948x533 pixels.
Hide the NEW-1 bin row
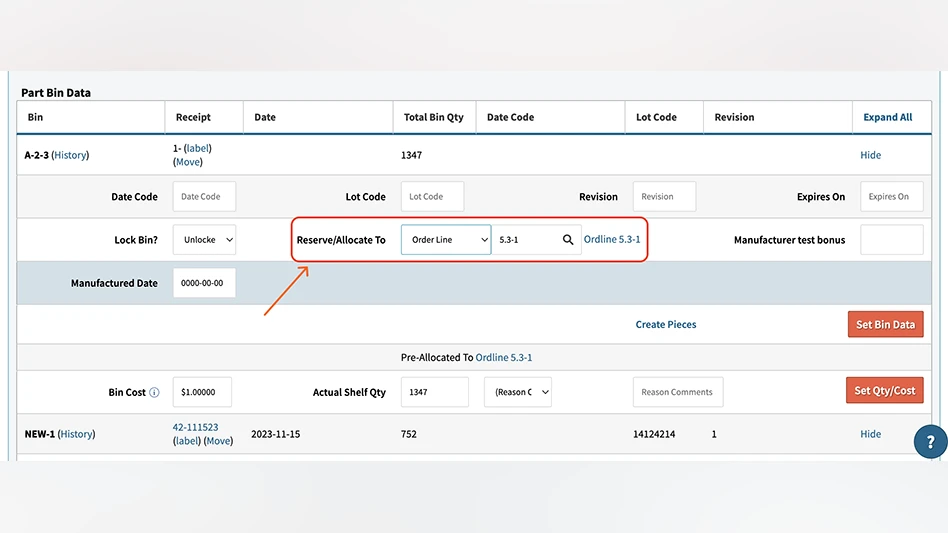[870, 434]
